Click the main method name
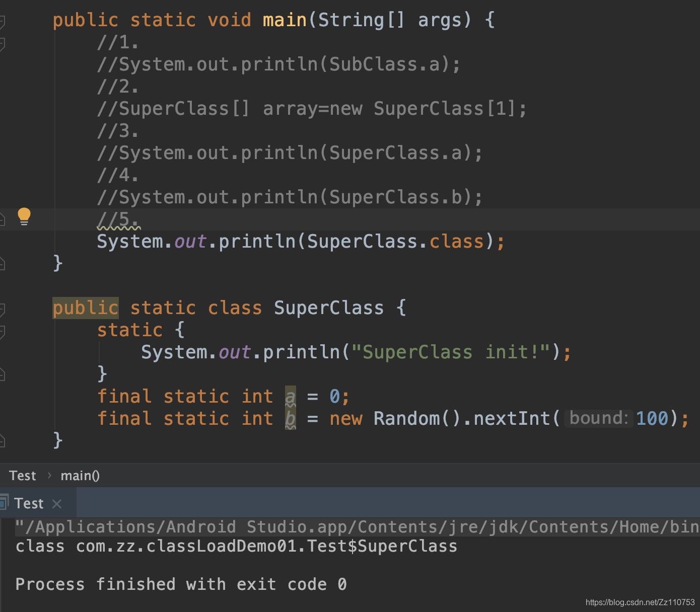The height and width of the screenshot is (612, 700). click(285, 20)
